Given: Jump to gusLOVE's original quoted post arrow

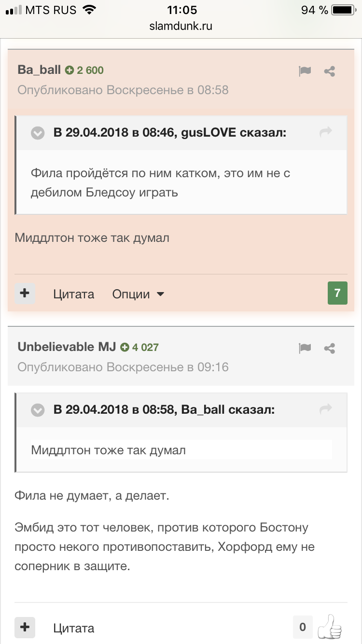Looking at the screenshot, I should point(326,132).
